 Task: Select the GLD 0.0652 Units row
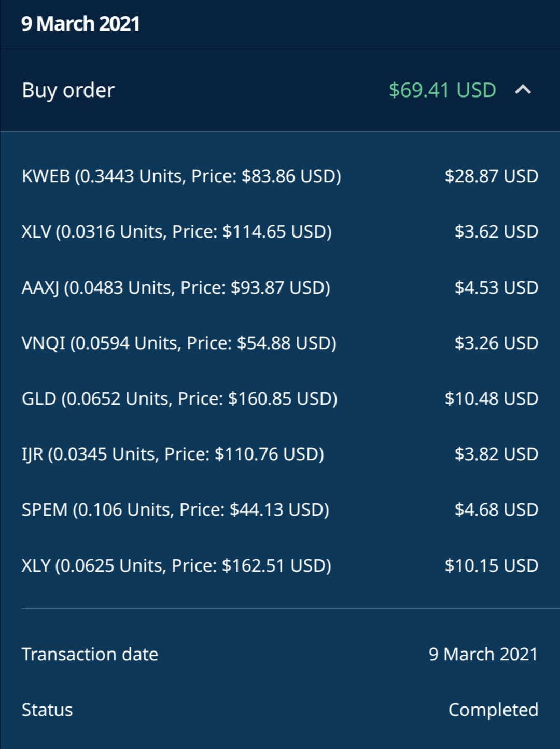280,398
